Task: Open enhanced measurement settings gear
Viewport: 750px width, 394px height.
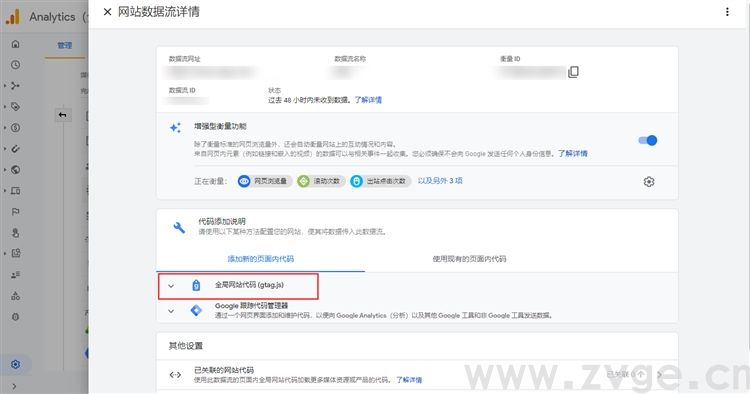Action: point(649,182)
